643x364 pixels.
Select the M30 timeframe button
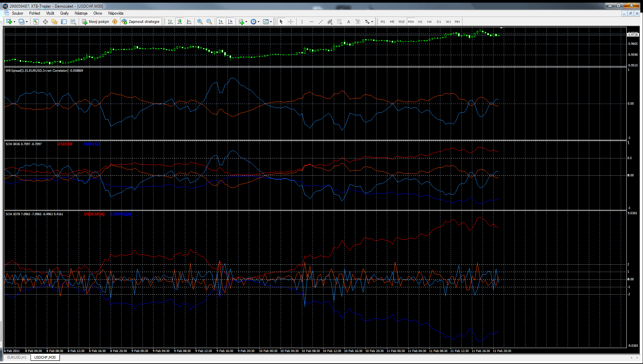point(411,22)
